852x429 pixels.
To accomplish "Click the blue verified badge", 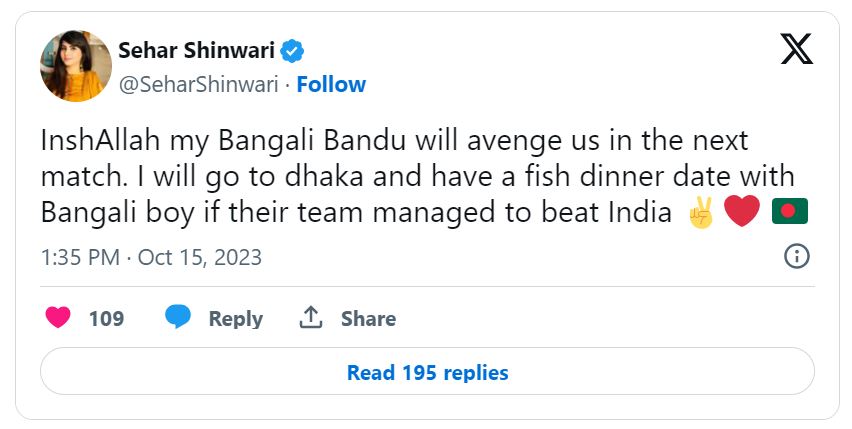I will click(x=292, y=50).
